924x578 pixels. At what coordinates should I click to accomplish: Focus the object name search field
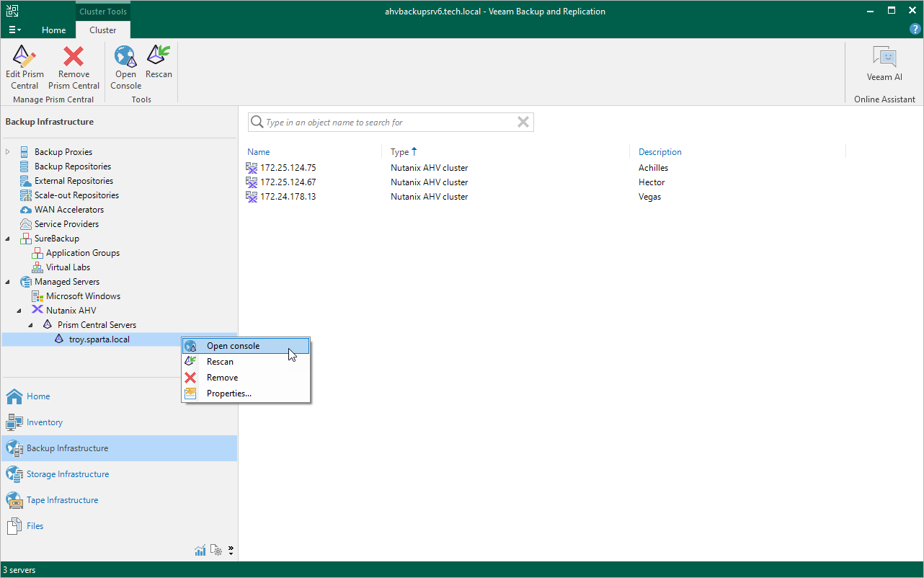point(389,123)
